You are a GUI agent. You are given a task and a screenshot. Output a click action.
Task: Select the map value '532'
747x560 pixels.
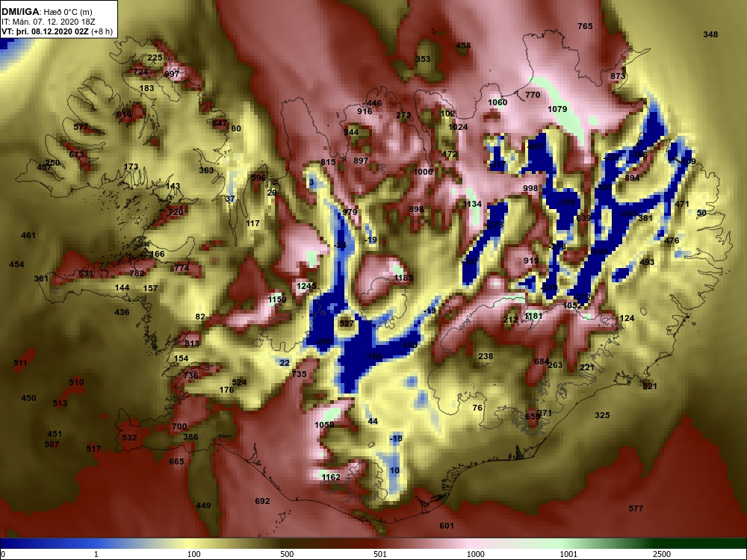(129, 437)
